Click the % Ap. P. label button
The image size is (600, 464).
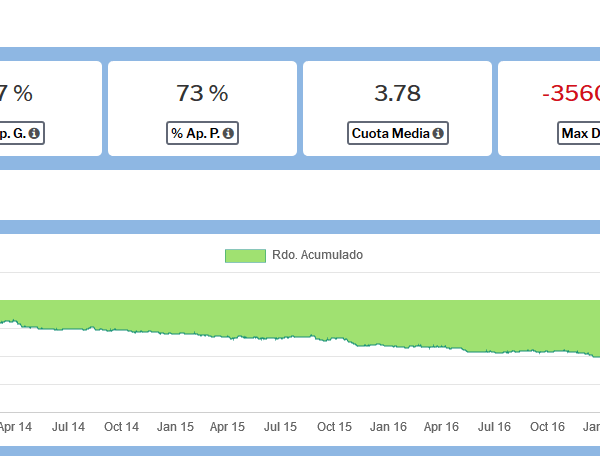point(202,133)
